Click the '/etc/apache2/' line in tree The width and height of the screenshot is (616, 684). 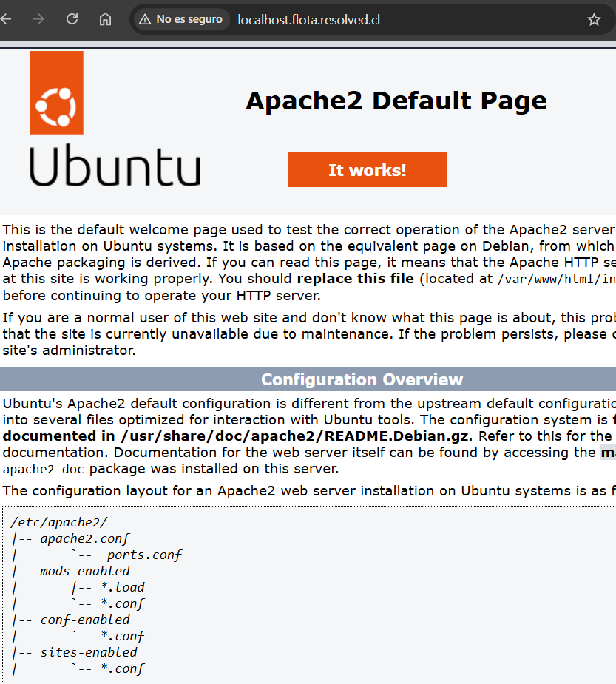[x=59, y=522]
